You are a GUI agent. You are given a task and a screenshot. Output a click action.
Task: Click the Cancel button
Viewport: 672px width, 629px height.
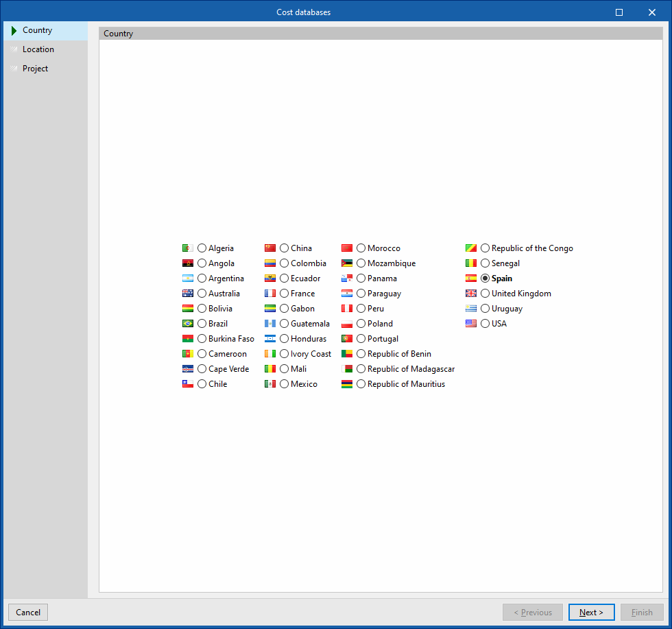click(x=28, y=613)
